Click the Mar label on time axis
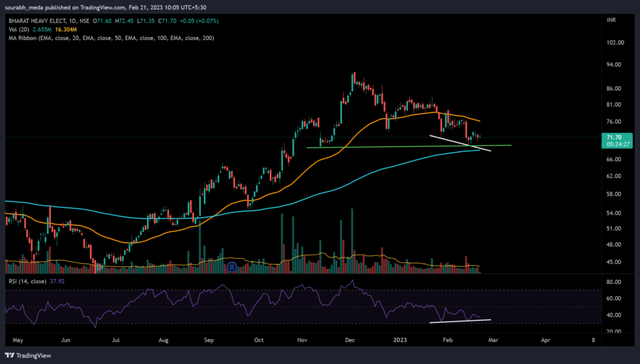The image size is (640, 364). coord(493,340)
